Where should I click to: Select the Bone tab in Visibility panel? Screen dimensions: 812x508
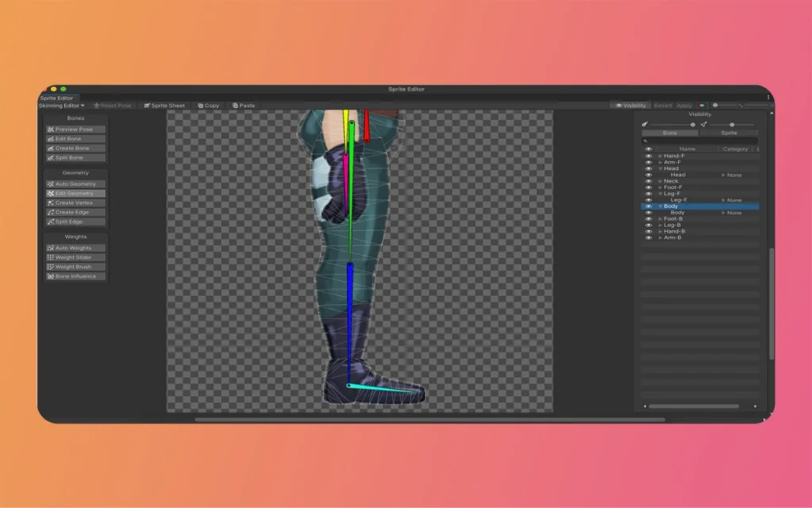[669, 133]
